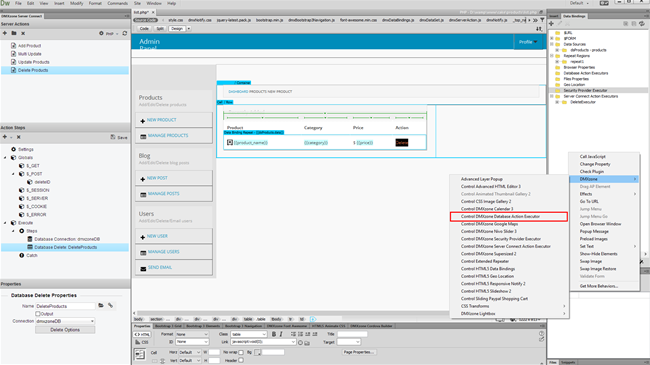Toggle the Output checkbox
650x365 pixels.
tap(38, 314)
